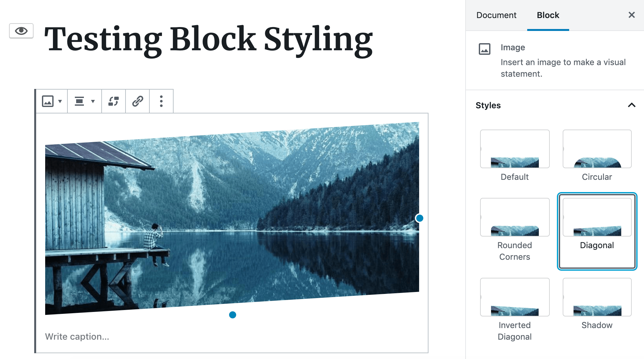
Task: Open the three-dot more options menu
Action: pos(161,101)
